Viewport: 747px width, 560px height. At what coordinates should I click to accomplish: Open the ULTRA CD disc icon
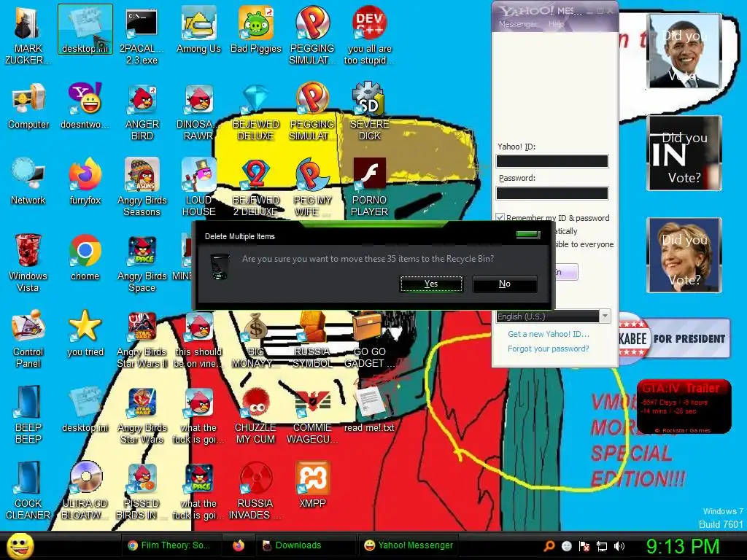[x=85, y=491]
